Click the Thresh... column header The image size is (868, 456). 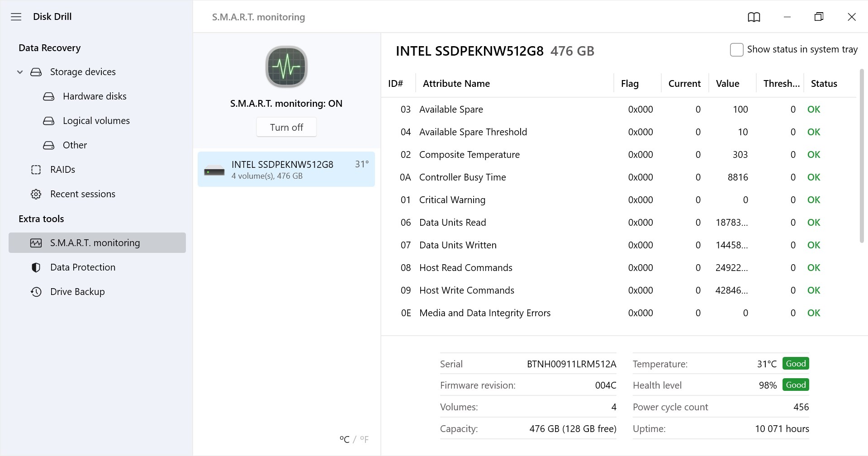[782, 84]
